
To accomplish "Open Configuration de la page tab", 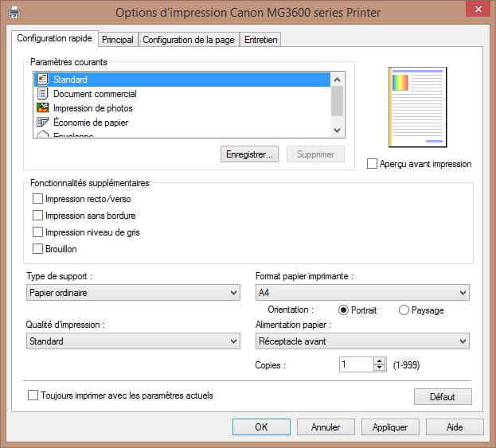I will click(189, 40).
